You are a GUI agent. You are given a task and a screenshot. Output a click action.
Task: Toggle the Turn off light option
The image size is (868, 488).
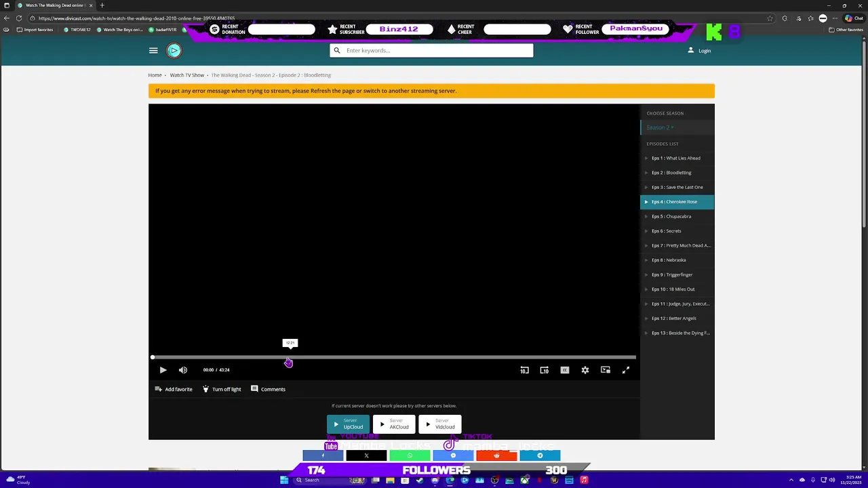[222, 389]
